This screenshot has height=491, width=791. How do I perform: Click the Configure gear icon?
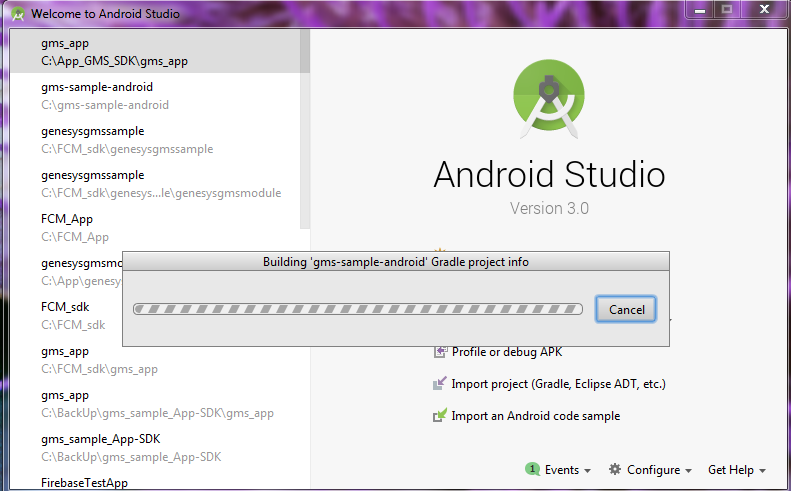coord(615,469)
